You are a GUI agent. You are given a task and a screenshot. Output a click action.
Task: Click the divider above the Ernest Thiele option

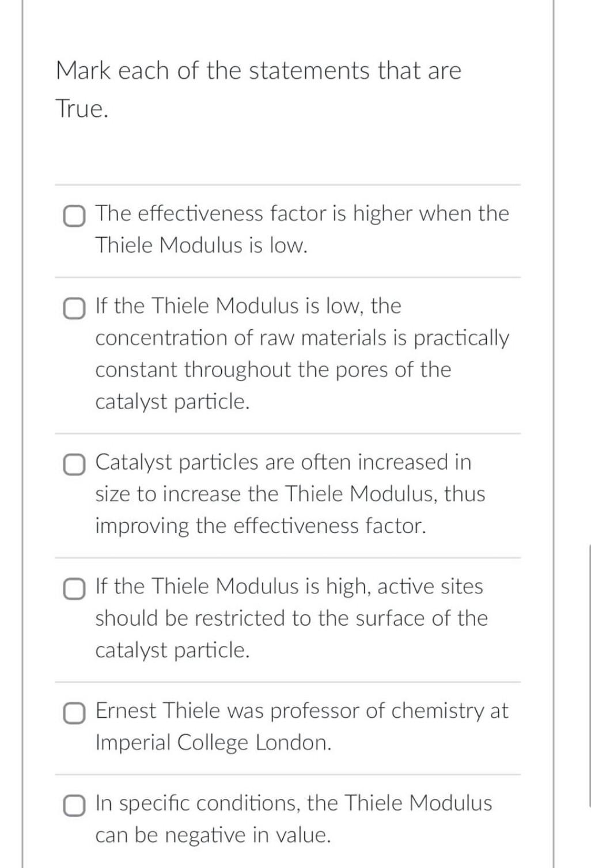288,682
